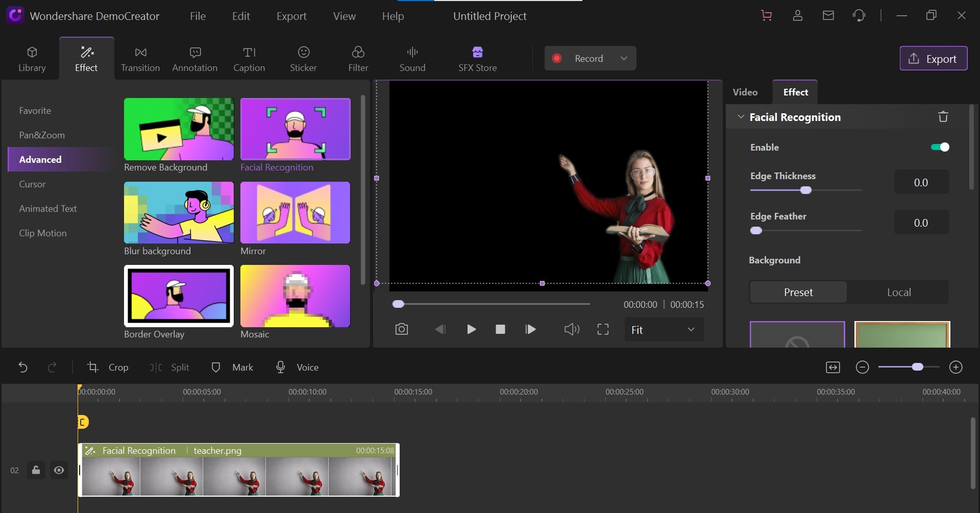Open the user account icon

[798, 16]
